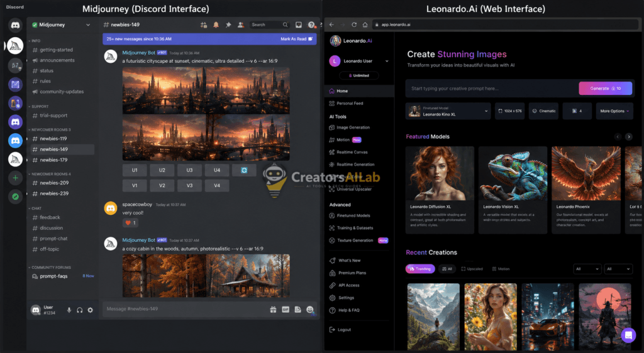This screenshot has height=353, width=644.
Task: Open the GIF picker in message bar
Action: point(286,310)
